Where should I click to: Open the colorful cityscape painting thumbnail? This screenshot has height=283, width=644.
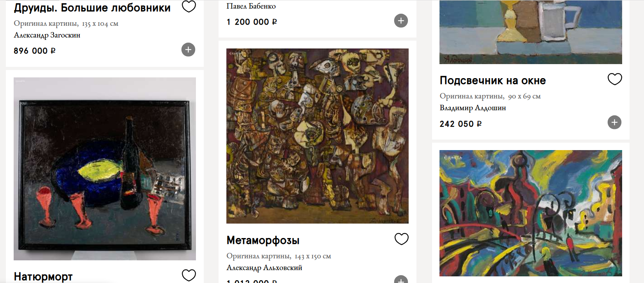pyautogui.click(x=531, y=213)
